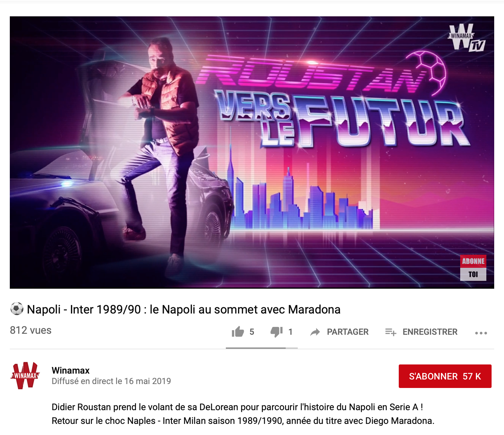
Task: Click the share arrow icon
Action: tap(315, 332)
